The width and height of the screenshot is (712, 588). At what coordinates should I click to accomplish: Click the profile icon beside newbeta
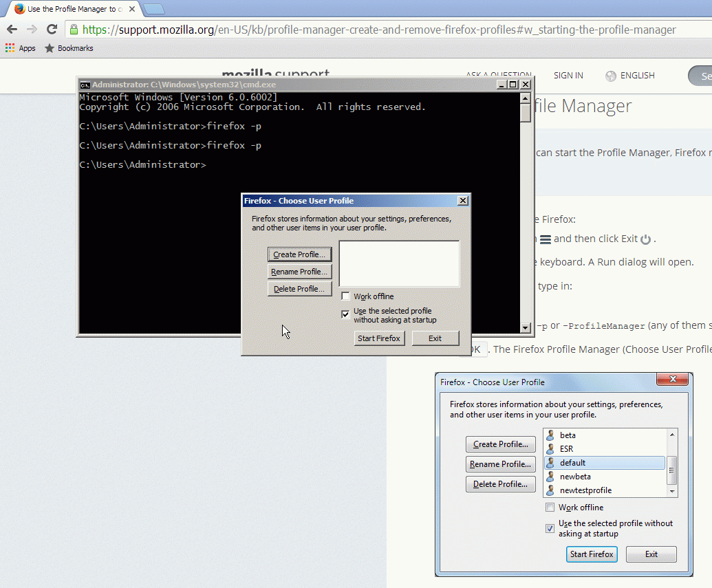point(550,477)
